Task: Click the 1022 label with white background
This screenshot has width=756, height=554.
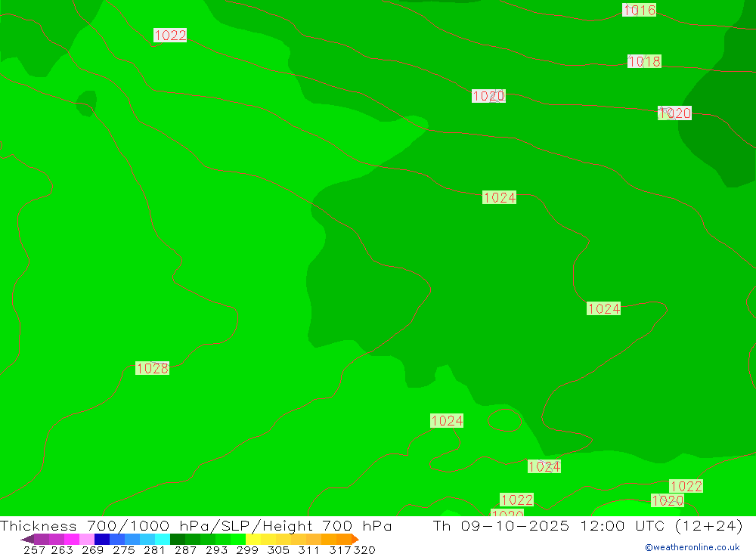Action: click(169, 36)
